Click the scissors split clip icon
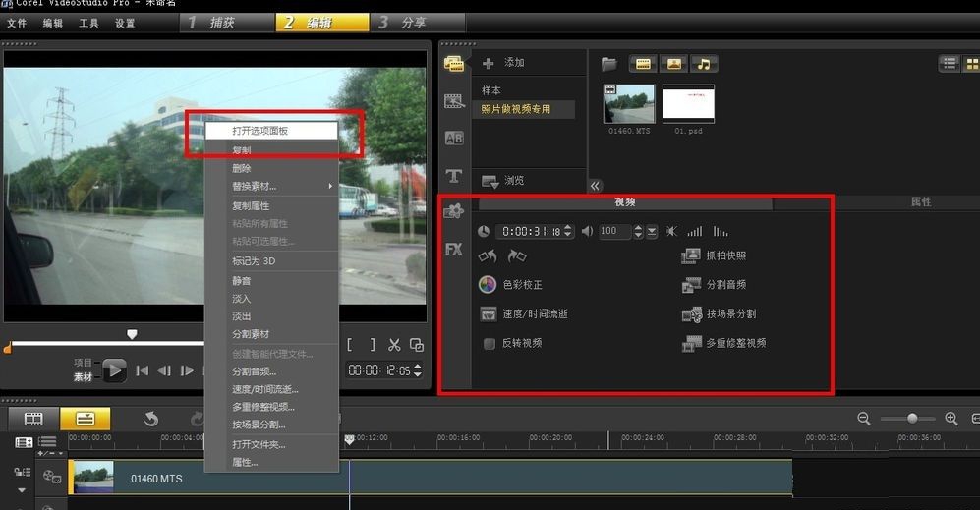 point(393,345)
